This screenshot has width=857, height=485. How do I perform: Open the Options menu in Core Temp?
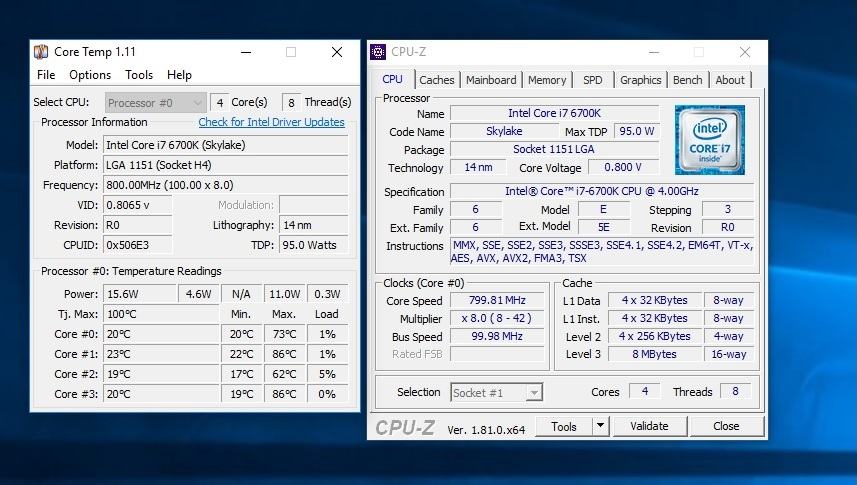[x=90, y=75]
